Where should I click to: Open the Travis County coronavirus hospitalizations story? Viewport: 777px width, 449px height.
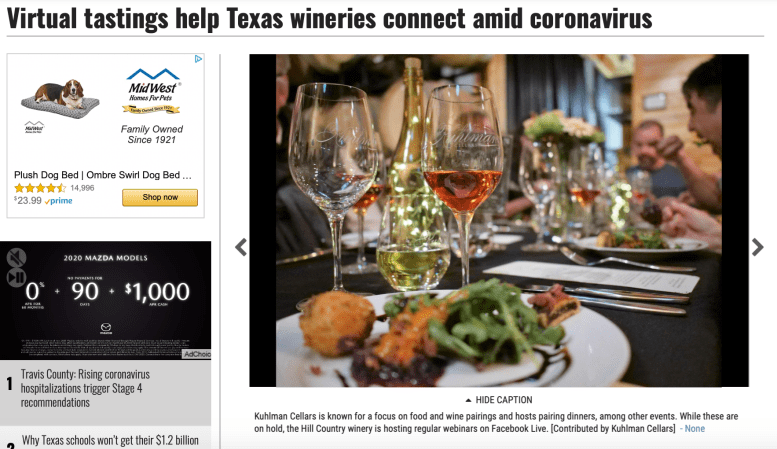(x=85, y=388)
